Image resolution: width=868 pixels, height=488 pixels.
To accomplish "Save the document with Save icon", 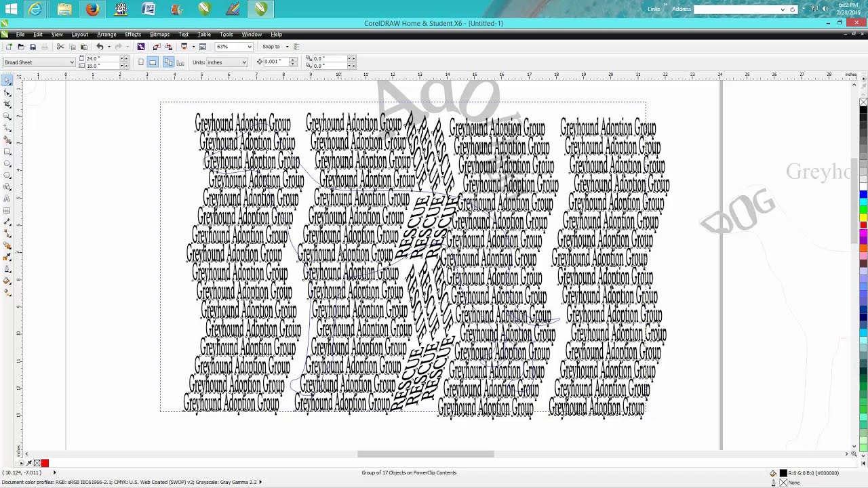I will click(33, 47).
